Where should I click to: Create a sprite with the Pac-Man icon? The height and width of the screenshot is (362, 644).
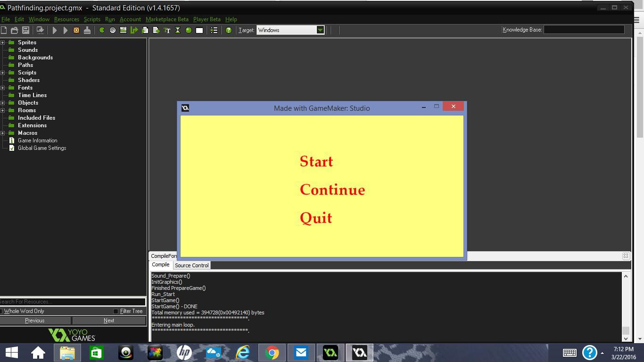101,30
